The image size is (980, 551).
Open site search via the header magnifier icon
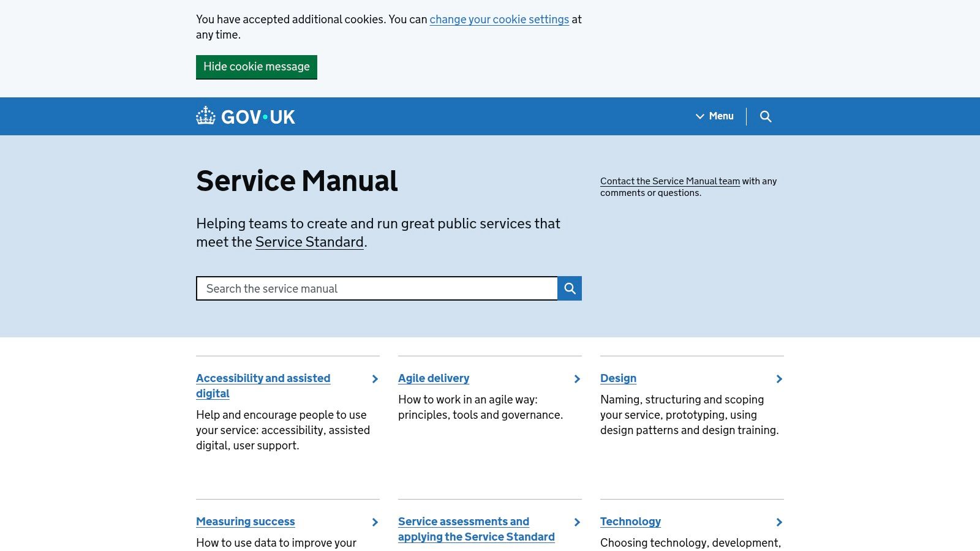point(766,116)
